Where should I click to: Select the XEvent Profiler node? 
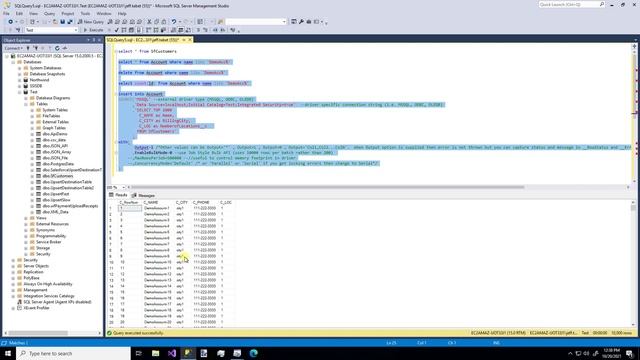point(36,308)
